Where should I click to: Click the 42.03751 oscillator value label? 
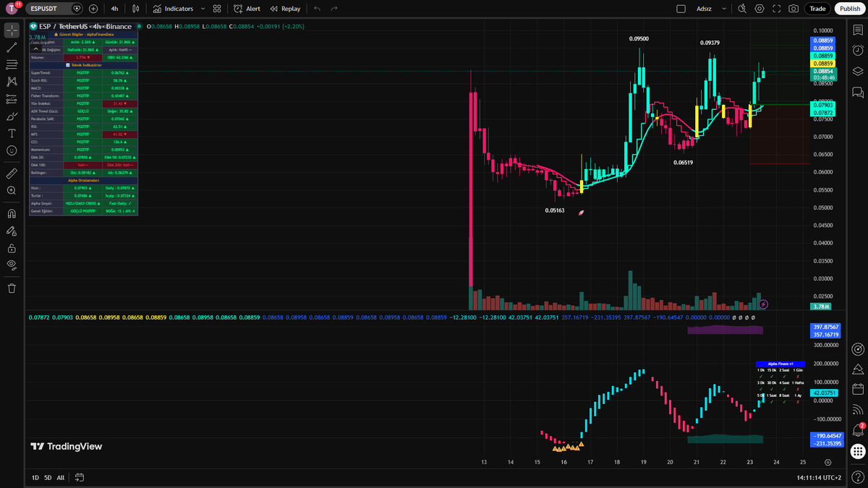[825, 393]
